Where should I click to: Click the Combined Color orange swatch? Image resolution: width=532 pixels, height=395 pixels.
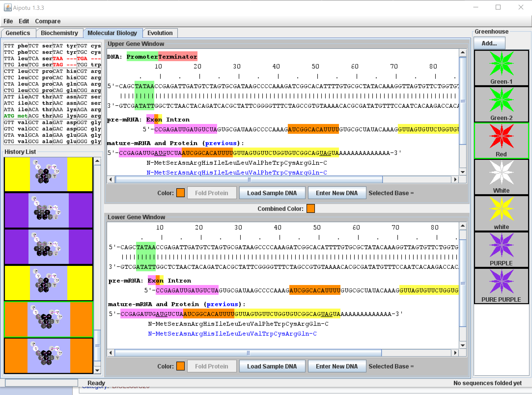coord(310,208)
